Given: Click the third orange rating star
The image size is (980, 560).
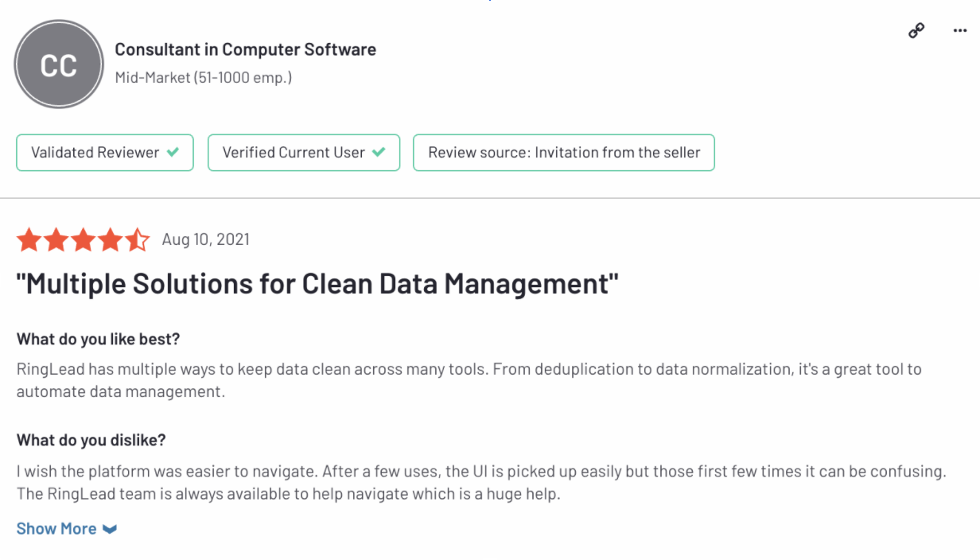Looking at the screenshot, I should coord(83,239).
